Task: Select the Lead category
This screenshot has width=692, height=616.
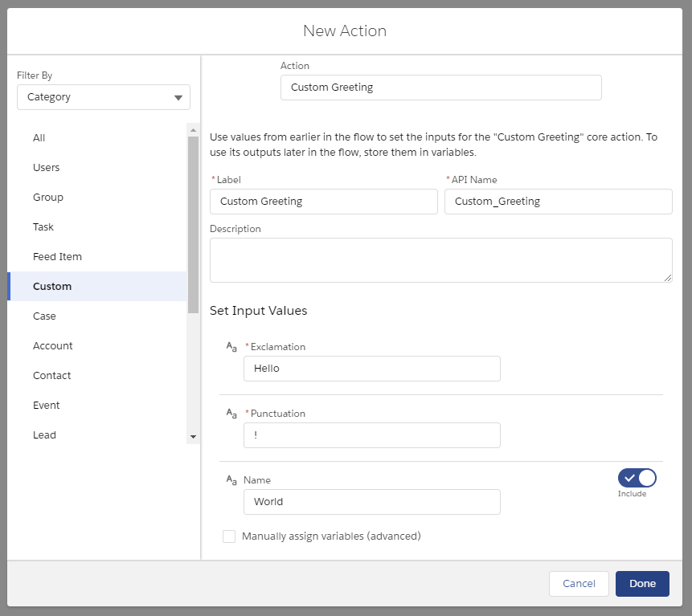Action: pyautogui.click(x=44, y=434)
